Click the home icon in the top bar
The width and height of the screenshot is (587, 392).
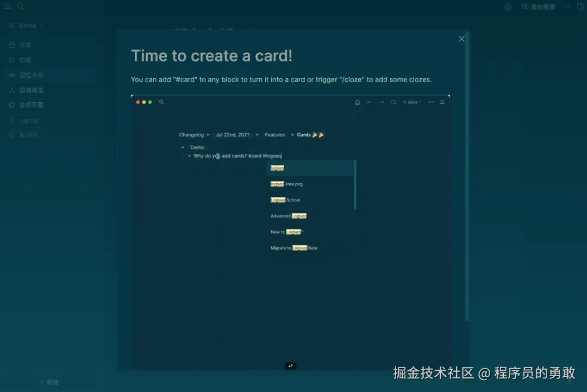[x=508, y=7]
